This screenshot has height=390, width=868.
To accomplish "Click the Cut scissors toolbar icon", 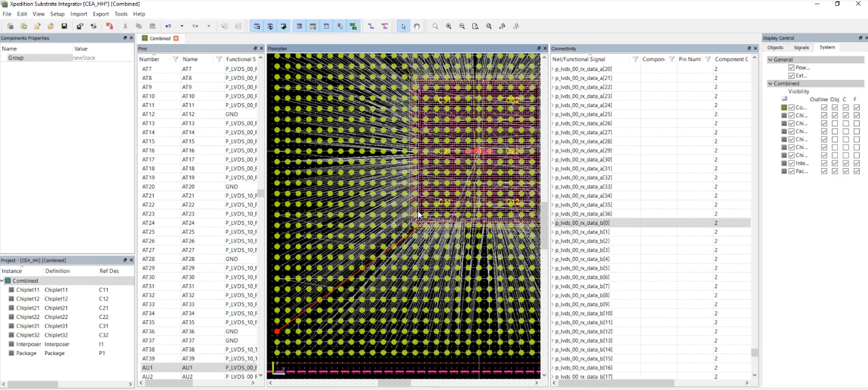I will point(125,26).
